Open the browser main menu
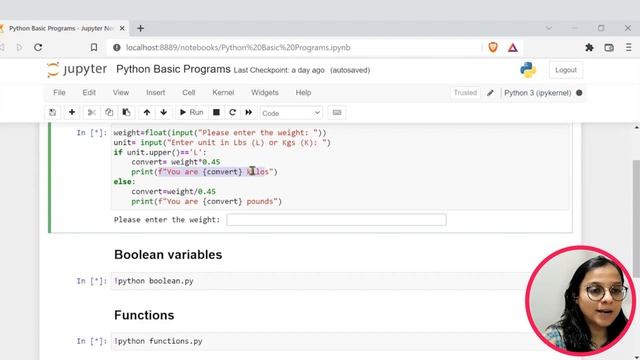 pyautogui.click(x=629, y=48)
